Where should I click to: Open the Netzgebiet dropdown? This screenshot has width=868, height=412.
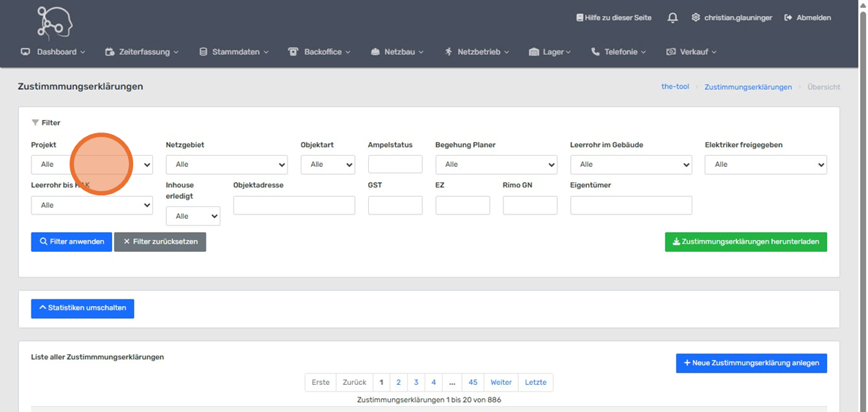pos(226,165)
